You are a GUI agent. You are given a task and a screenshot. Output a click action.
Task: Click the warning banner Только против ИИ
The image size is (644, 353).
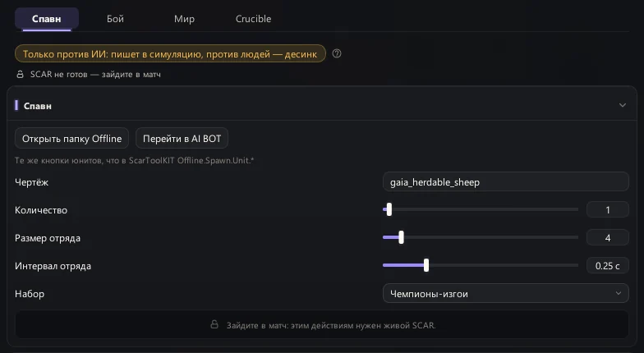click(170, 54)
